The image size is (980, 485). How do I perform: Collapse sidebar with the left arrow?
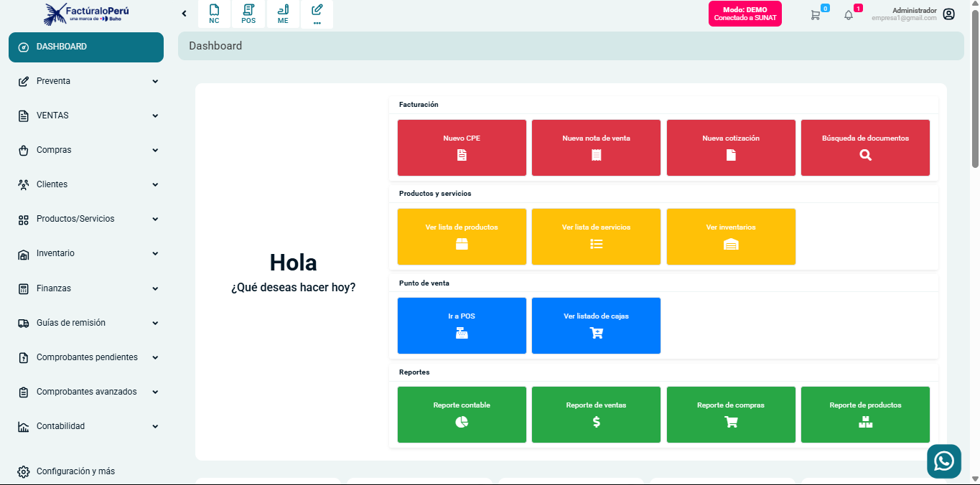pos(185,14)
